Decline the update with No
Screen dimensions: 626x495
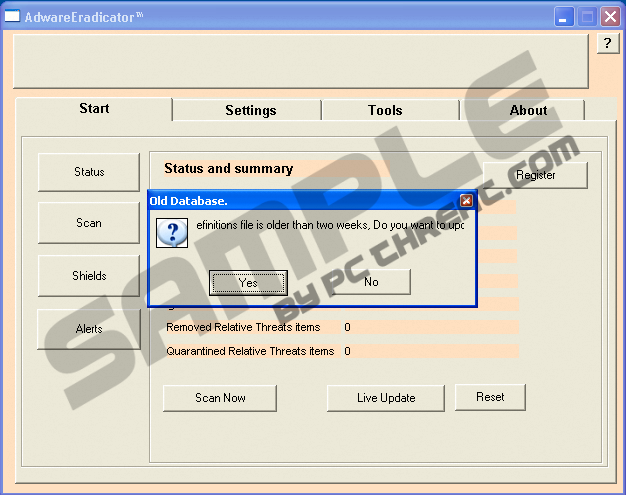click(371, 282)
